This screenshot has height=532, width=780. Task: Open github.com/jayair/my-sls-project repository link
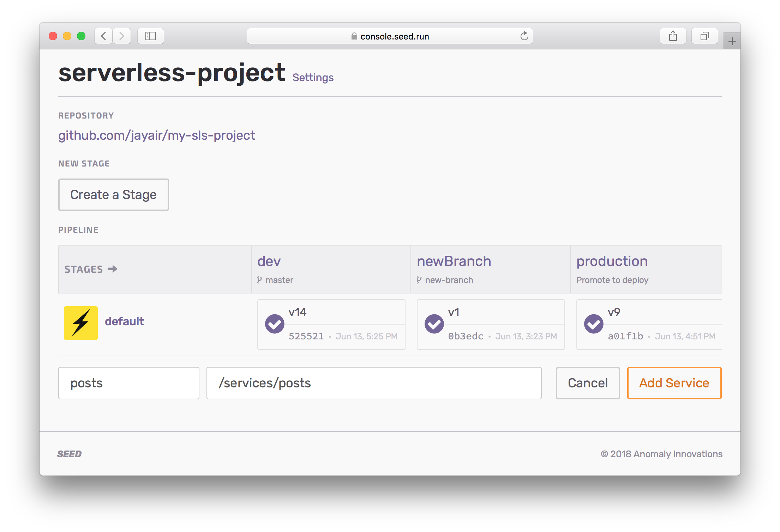point(156,135)
